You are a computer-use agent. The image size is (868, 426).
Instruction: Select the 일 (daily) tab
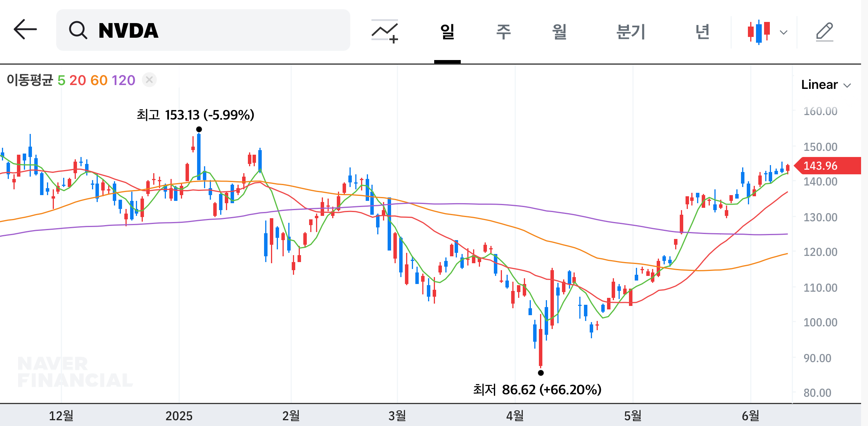tap(447, 31)
